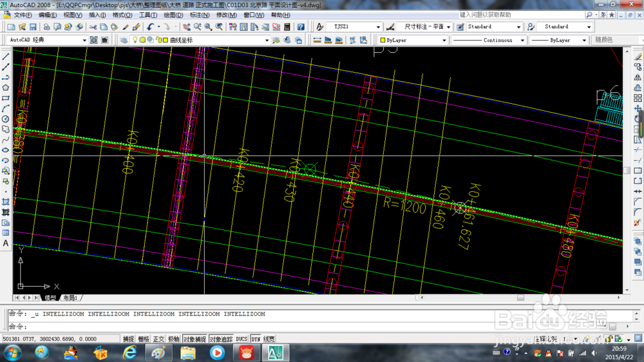The image size is (644, 362).
Task: Click the Cut scissors icon
Action: (93, 26)
